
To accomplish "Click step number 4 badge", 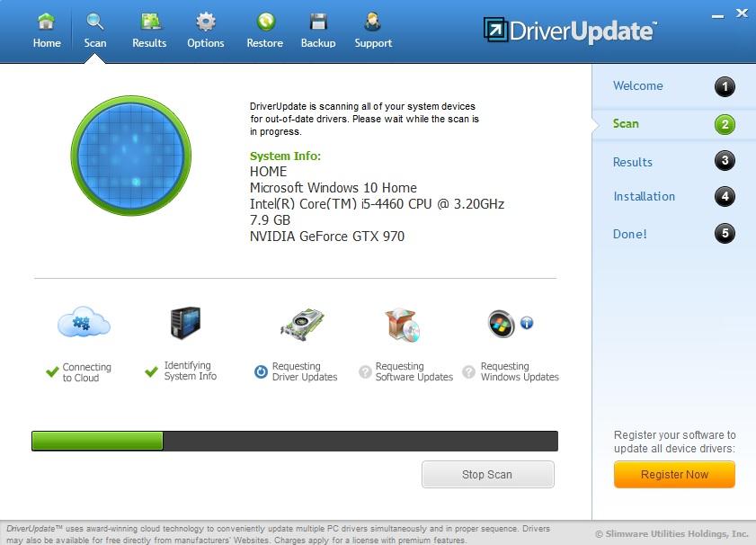I will 725,196.
